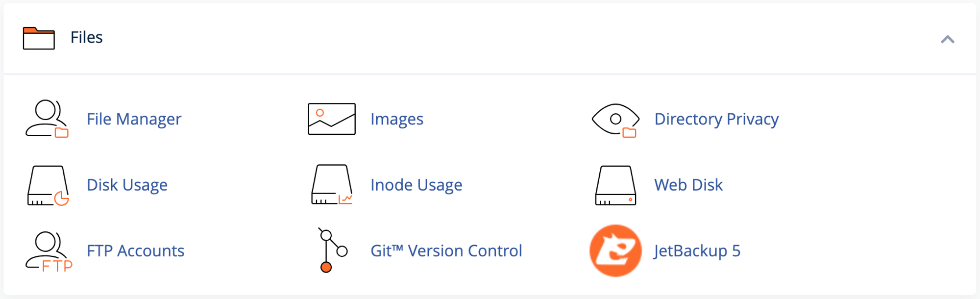Click the File Manager icon

47,119
